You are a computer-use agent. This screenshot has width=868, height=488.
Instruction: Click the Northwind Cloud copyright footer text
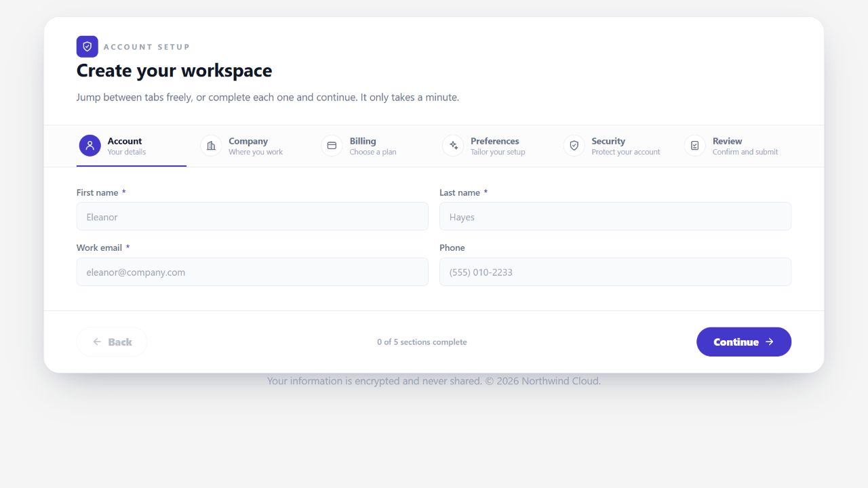434,381
